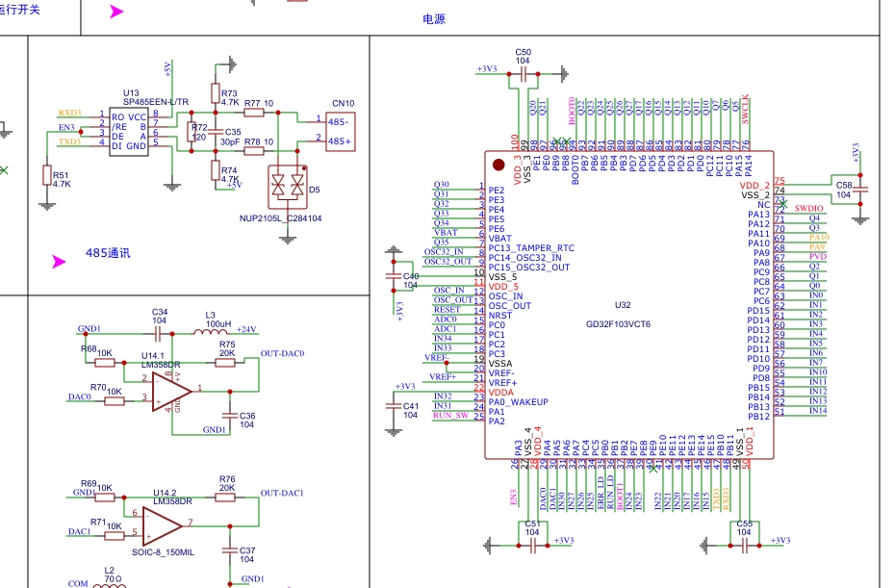Select resistor R72 120 ohm symbol
Image resolution: width=895 pixels, height=588 pixels.
tap(192, 132)
